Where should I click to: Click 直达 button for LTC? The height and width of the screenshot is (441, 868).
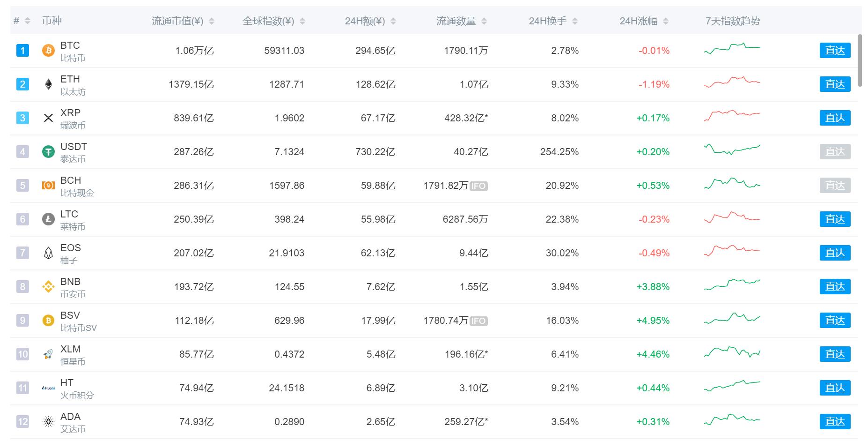click(835, 219)
